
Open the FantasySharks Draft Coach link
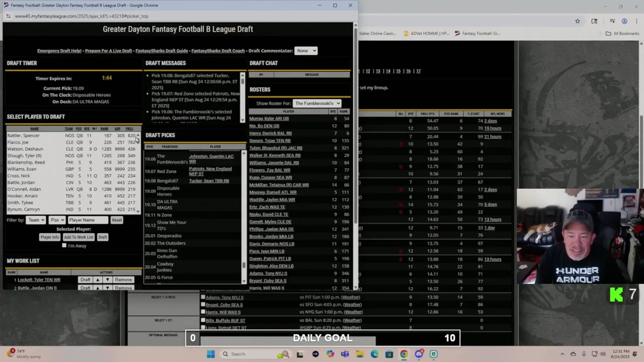pyautogui.click(x=218, y=51)
